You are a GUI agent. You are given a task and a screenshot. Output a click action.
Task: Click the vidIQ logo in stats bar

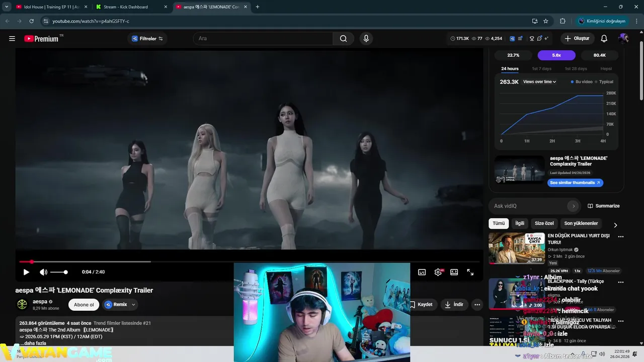(x=512, y=39)
